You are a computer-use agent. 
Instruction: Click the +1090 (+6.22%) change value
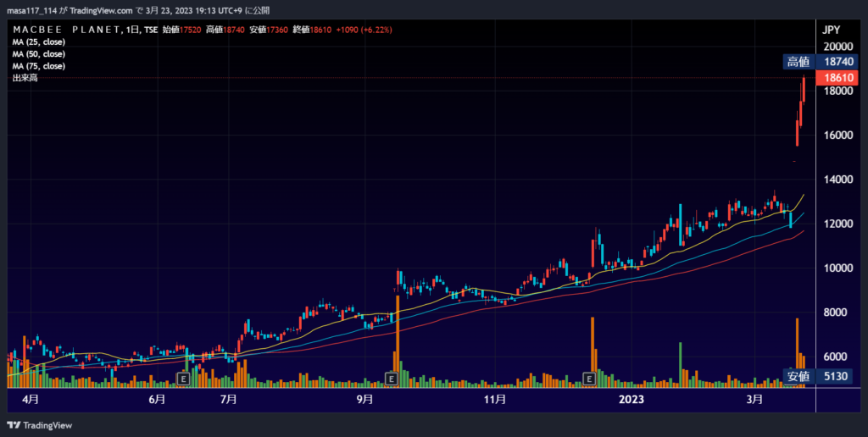[x=364, y=30]
